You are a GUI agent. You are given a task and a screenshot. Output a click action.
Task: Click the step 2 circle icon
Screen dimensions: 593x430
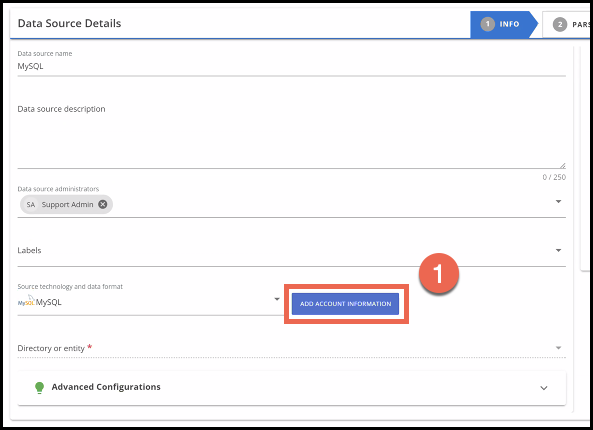pos(560,25)
